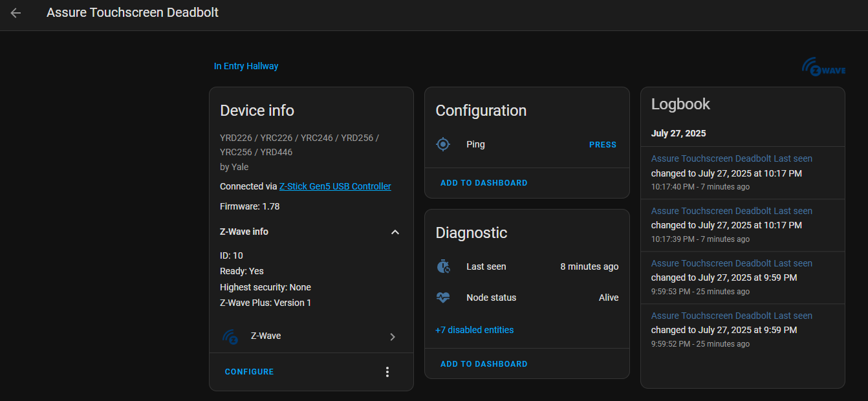Click Highest security: None text

coord(265,287)
